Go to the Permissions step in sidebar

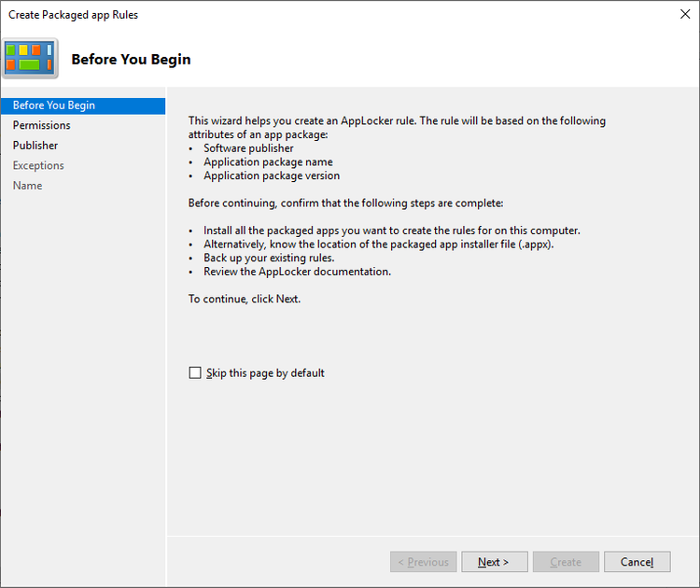point(42,125)
